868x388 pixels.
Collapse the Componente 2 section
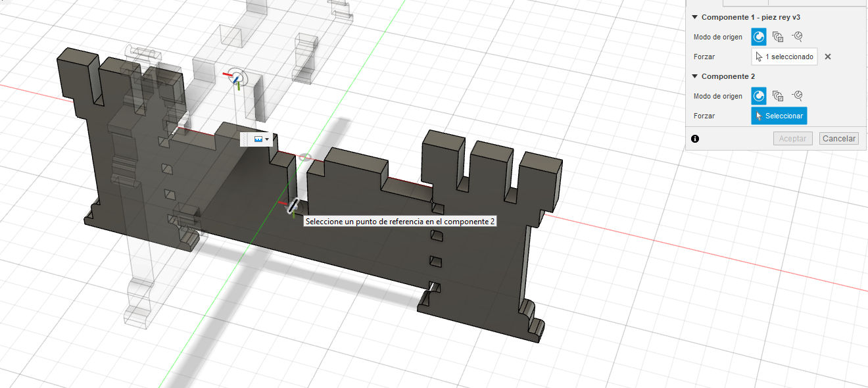695,76
